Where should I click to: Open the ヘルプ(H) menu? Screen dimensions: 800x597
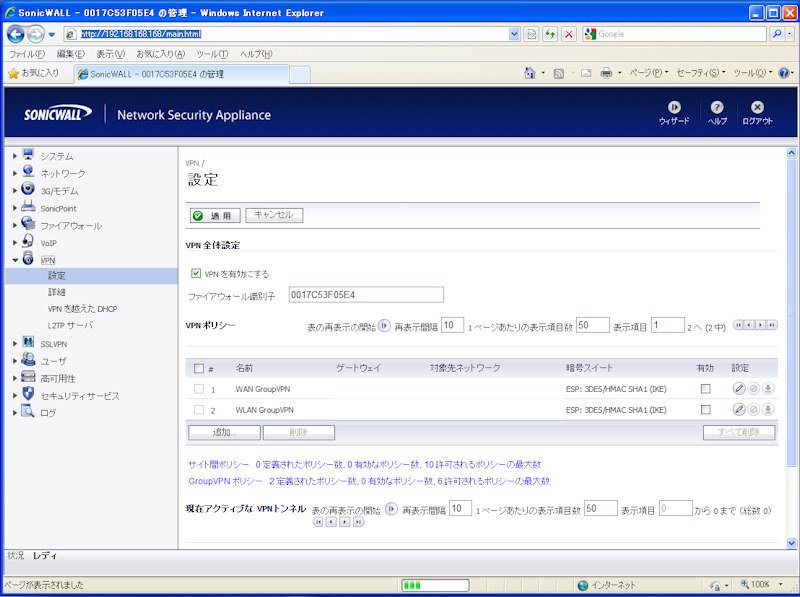tap(256, 54)
